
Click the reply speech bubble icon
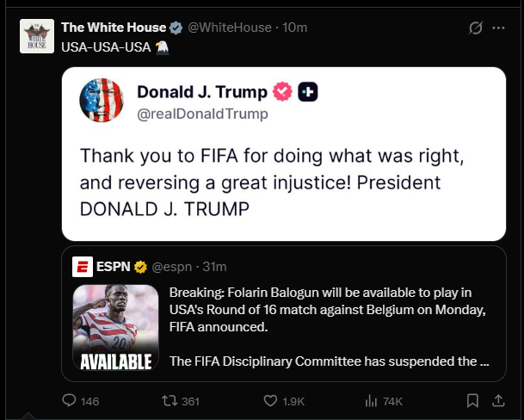point(69,400)
